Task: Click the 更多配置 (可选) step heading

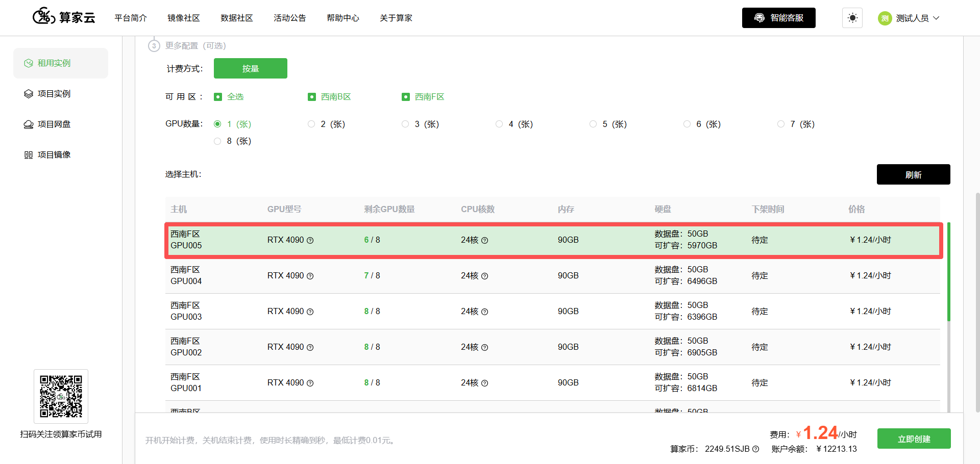Action: click(x=195, y=46)
